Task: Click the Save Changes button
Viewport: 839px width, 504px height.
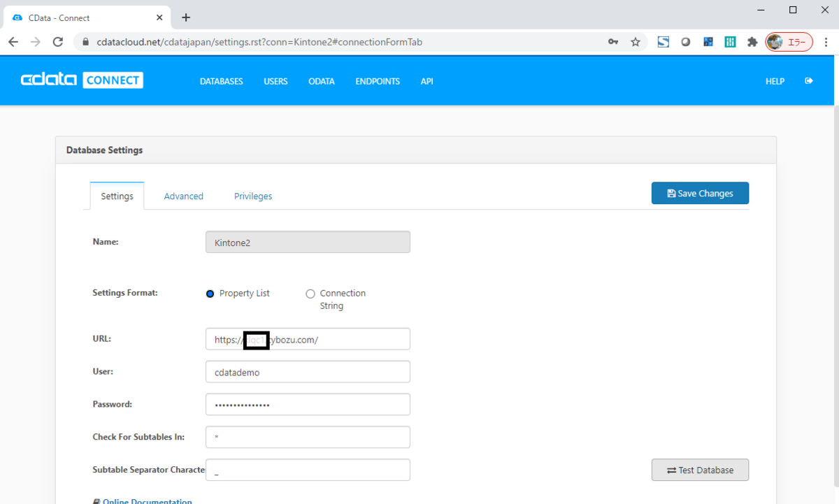Action: pyautogui.click(x=700, y=193)
